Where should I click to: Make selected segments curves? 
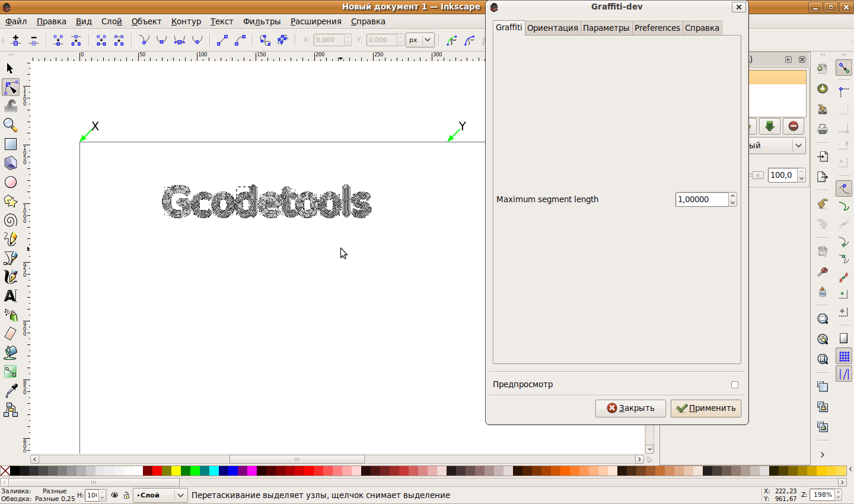click(x=240, y=40)
